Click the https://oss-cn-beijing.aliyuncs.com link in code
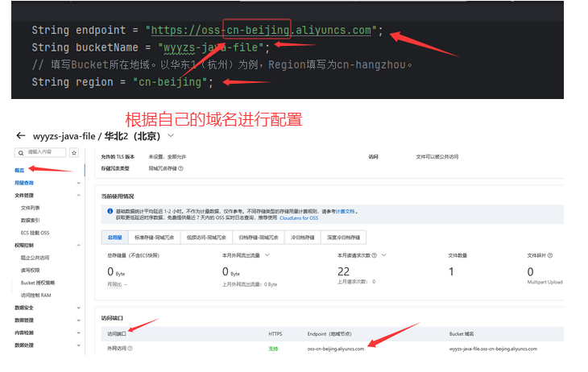The width and height of the screenshot is (588, 372). click(261, 30)
